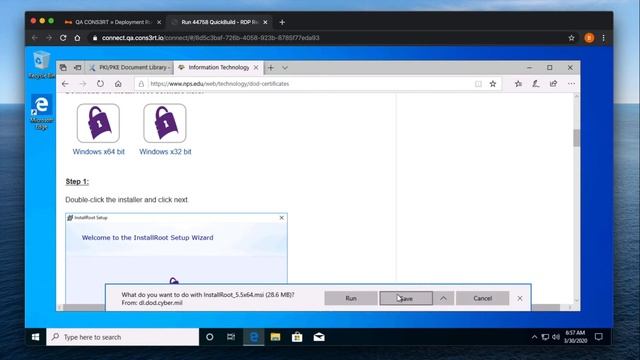
Task: Share this page from Edge toolbar
Action: click(x=553, y=84)
